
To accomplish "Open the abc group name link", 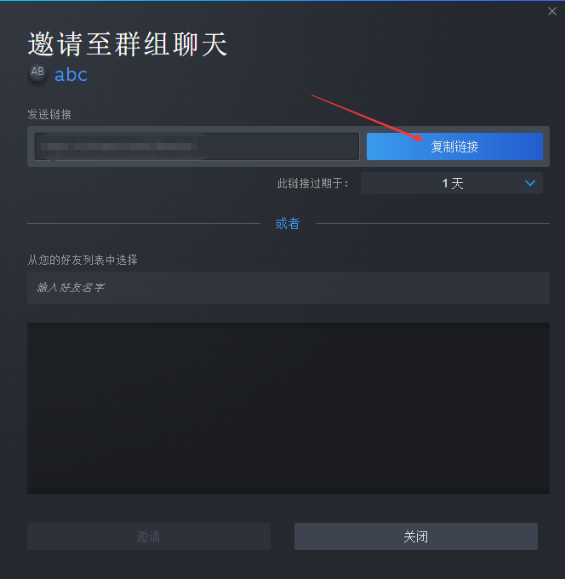I will (71, 75).
